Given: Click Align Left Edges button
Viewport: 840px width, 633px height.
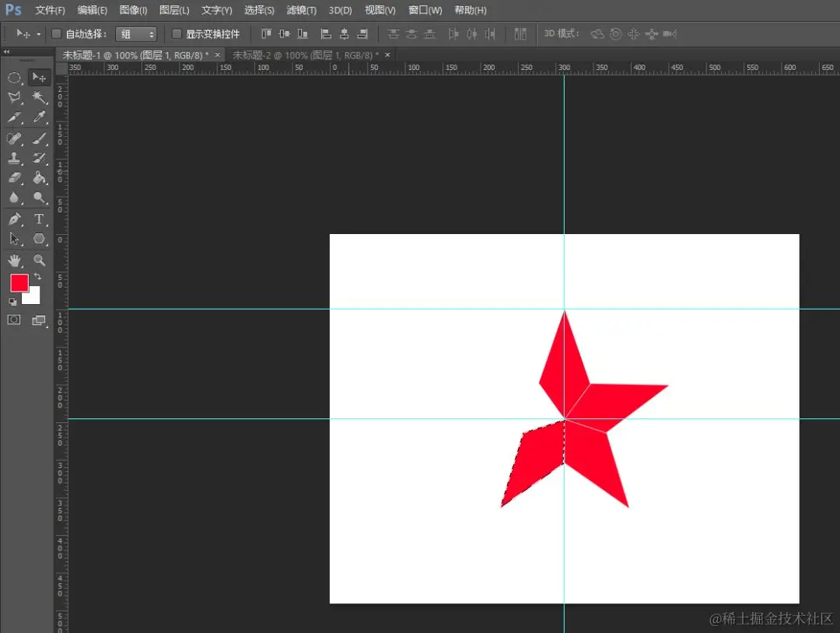Looking at the screenshot, I should [326, 34].
